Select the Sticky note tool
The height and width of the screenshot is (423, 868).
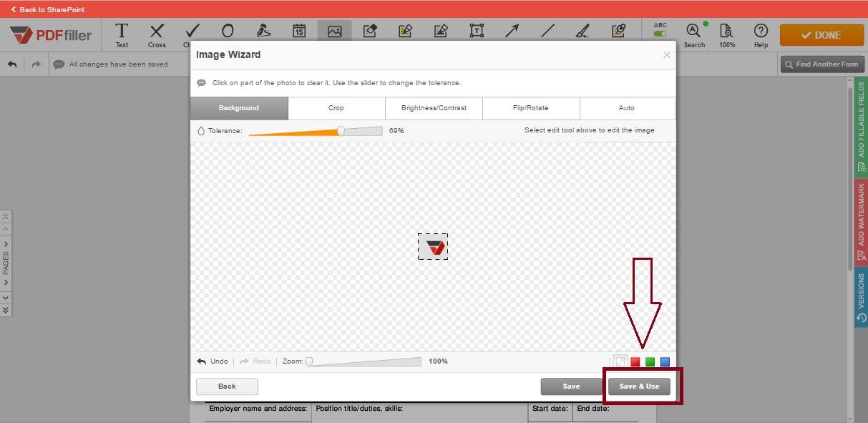point(618,31)
